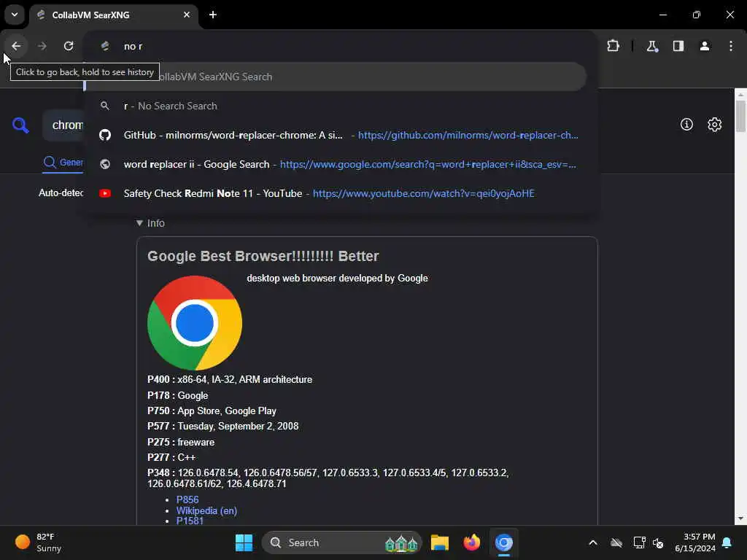This screenshot has width=747, height=560.
Task: Click scrollbar down arrow
Action: click(740, 518)
